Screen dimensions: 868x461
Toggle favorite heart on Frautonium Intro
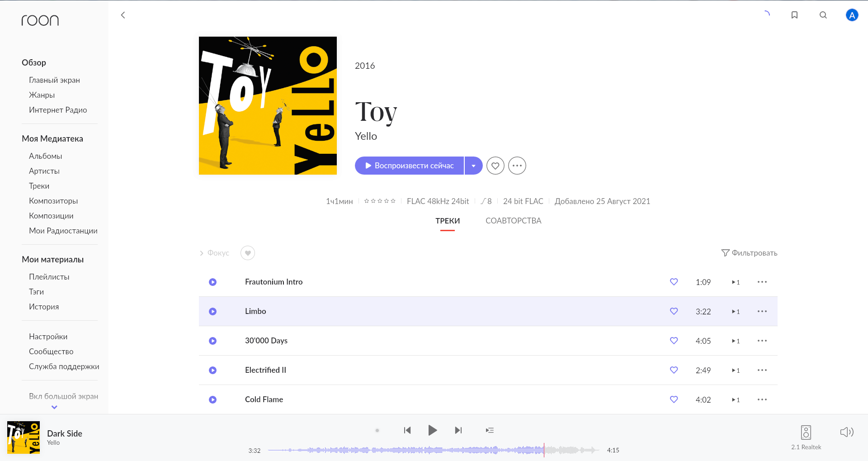click(674, 282)
